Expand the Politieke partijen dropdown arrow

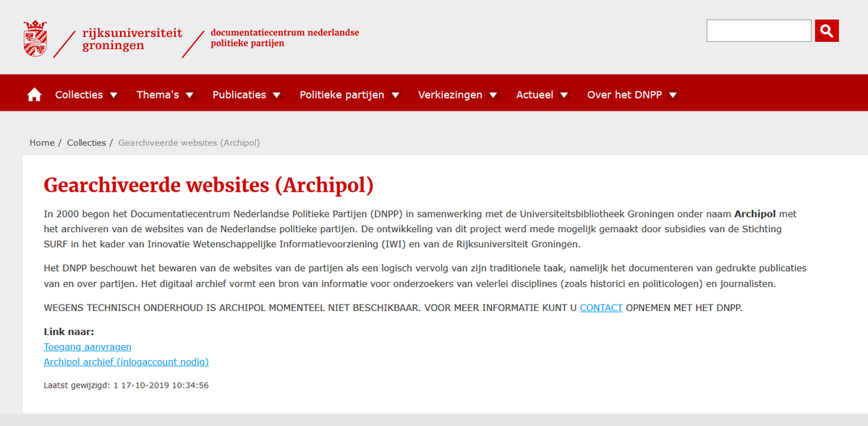(395, 95)
